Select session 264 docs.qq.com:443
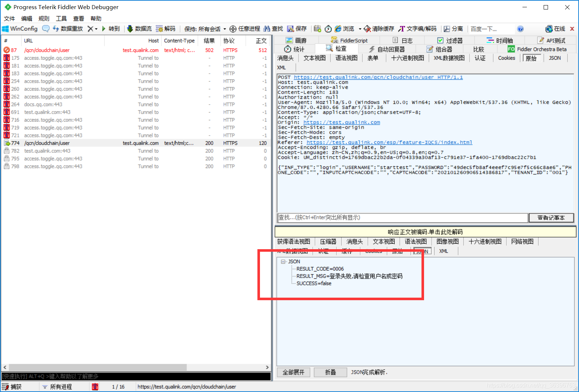This screenshot has height=392, width=579. (x=136, y=105)
